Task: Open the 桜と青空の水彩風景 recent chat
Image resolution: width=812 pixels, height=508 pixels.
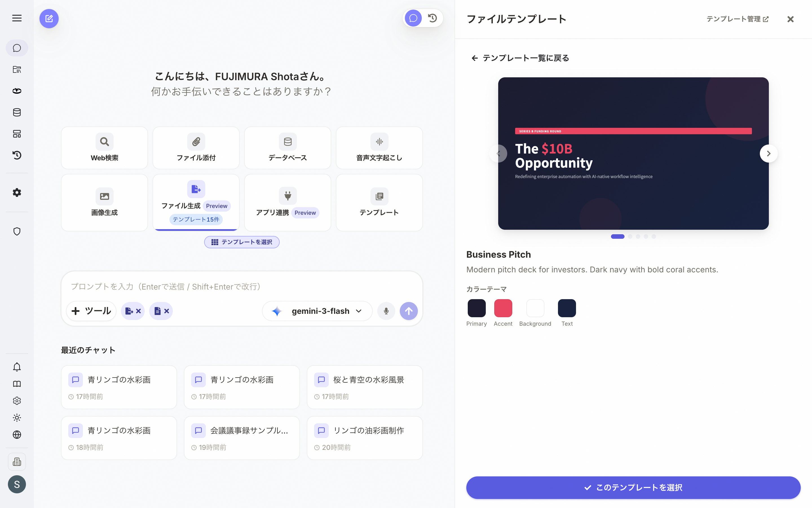Action: click(x=365, y=387)
